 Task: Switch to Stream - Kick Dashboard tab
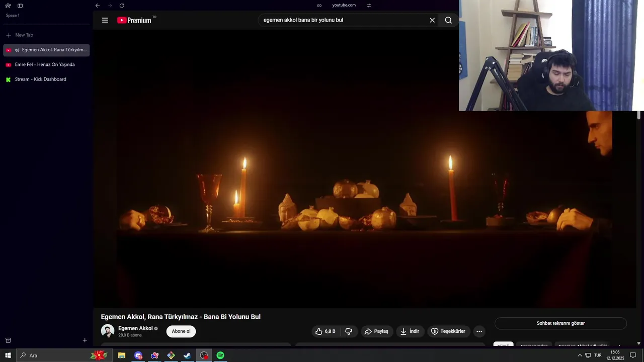click(x=46, y=79)
